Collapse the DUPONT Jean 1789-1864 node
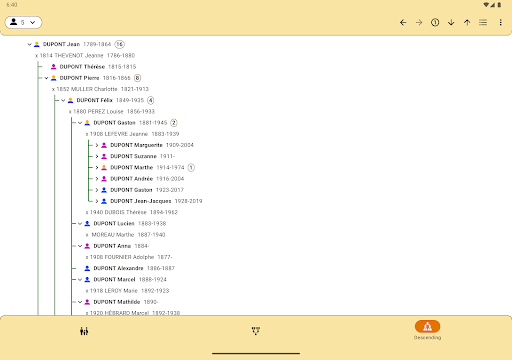This screenshot has height=360, width=512. pos(29,44)
